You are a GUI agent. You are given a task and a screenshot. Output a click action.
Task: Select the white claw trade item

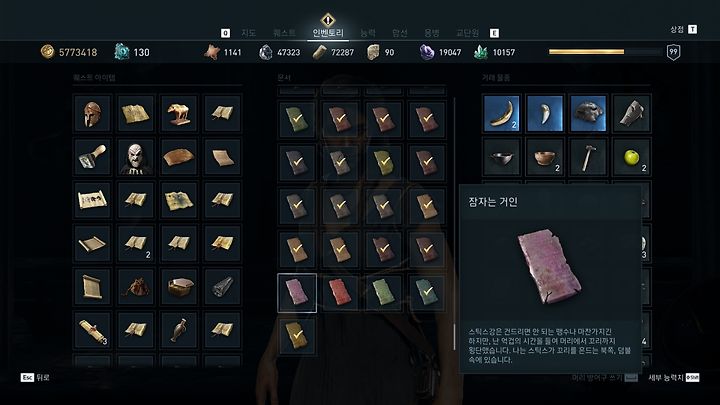click(x=545, y=113)
